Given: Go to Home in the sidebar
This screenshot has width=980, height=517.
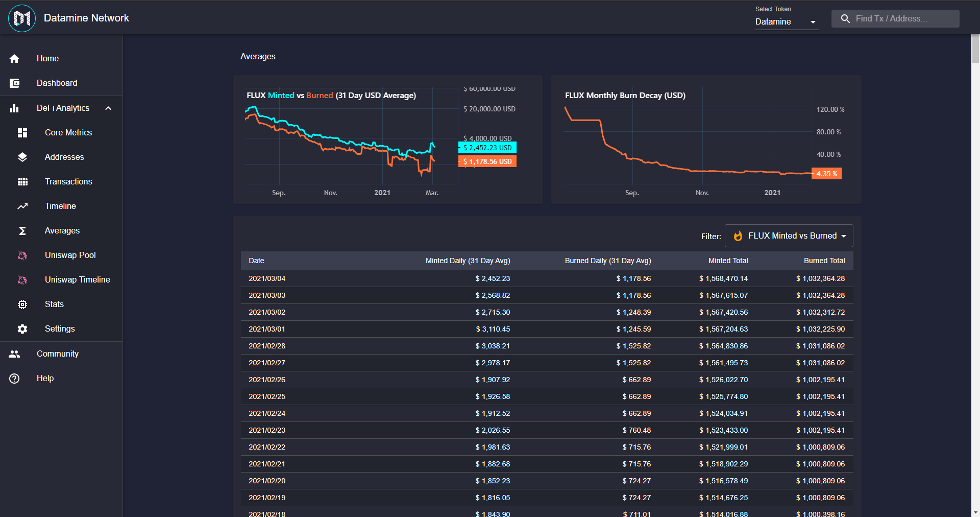Looking at the screenshot, I should [61, 59].
